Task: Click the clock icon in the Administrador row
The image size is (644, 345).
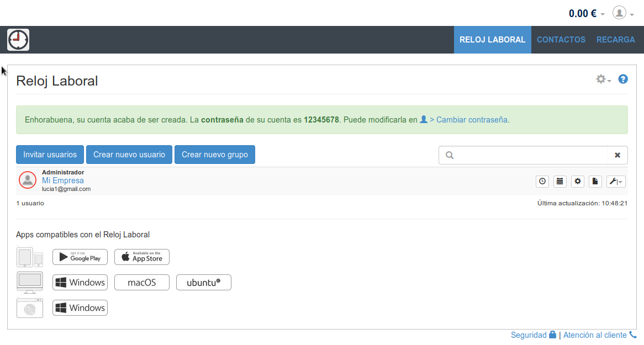Action: point(542,181)
